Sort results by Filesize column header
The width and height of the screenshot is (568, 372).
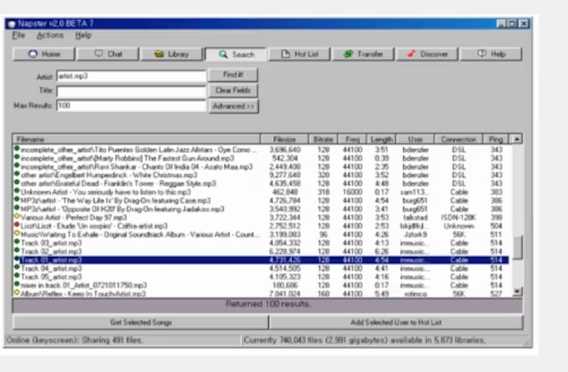(284, 139)
